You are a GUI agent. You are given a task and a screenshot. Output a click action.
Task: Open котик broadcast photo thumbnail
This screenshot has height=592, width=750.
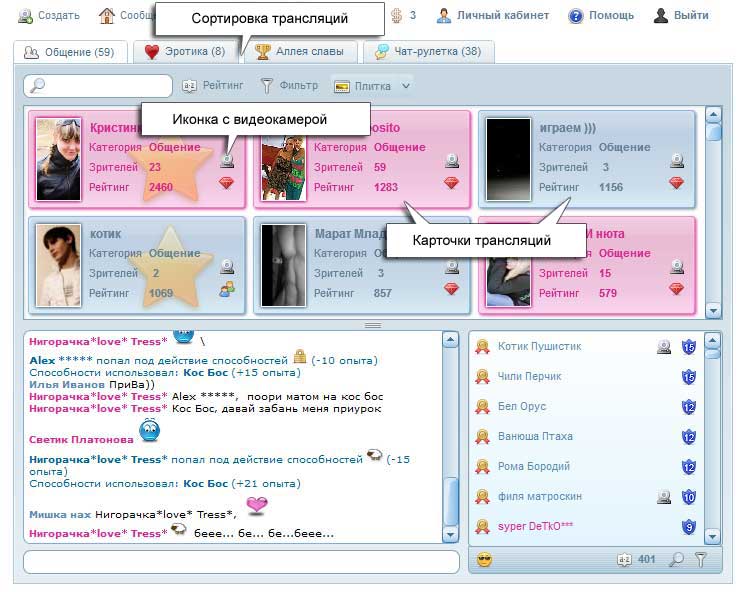(x=58, y=265)
